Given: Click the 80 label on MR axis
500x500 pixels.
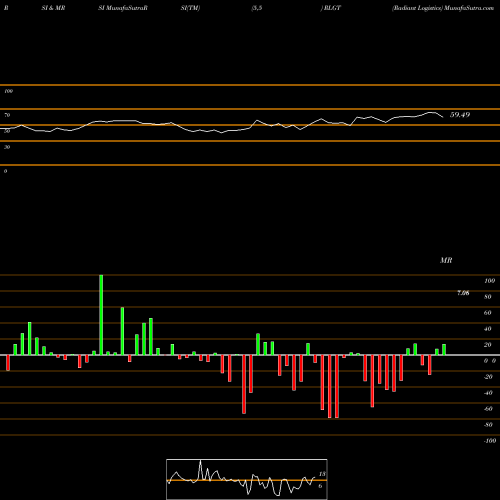Looking at the screenshot, I should click(x=488, y=297).
